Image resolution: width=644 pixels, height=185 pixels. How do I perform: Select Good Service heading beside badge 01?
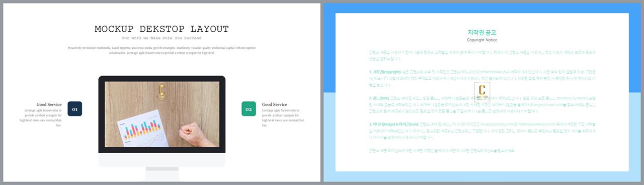(x=49, y=104)
